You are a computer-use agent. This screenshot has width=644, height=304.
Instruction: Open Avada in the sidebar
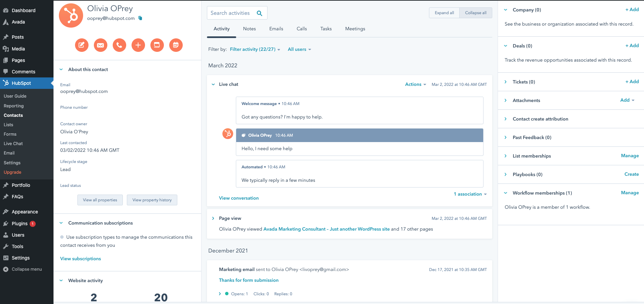coord(27,22)
